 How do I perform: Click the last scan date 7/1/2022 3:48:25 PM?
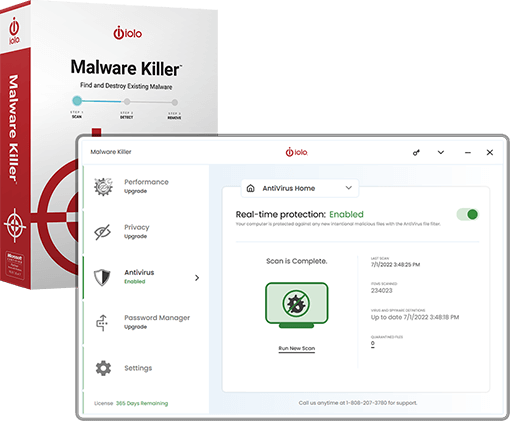[395, 265]
